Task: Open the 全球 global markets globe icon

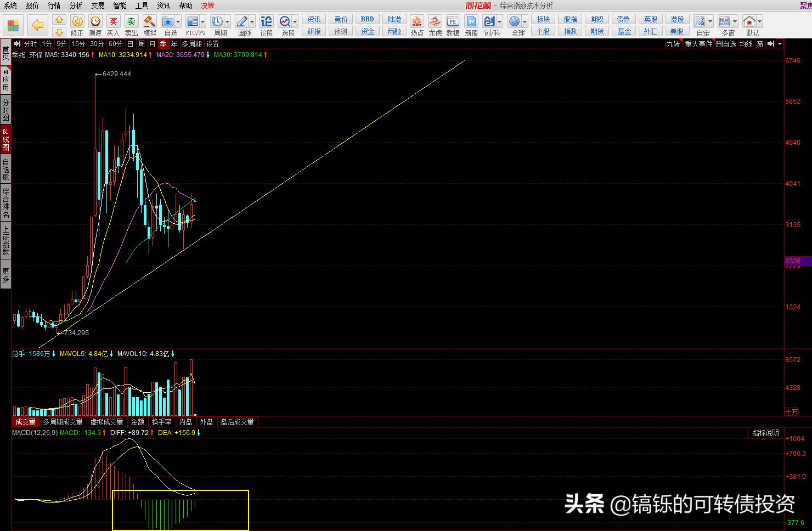Action: [515, 21]
